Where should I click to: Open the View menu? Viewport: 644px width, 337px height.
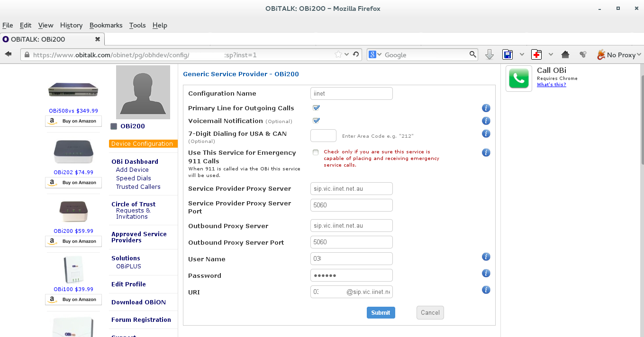click(x=46, y=25)
